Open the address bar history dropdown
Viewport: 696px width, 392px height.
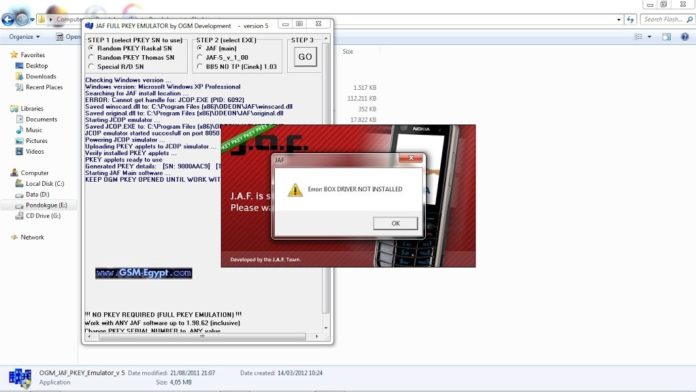(x=619, y=20)
